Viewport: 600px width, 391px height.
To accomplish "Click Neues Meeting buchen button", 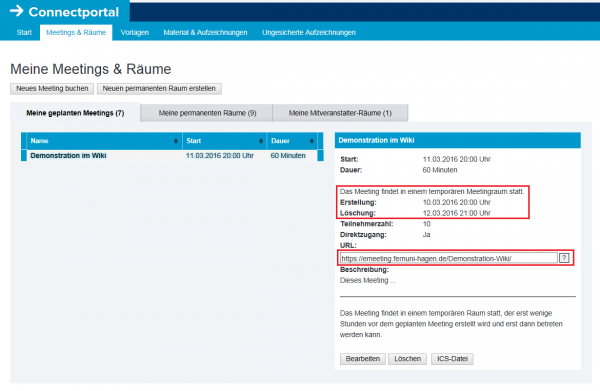I will point(52,88).
